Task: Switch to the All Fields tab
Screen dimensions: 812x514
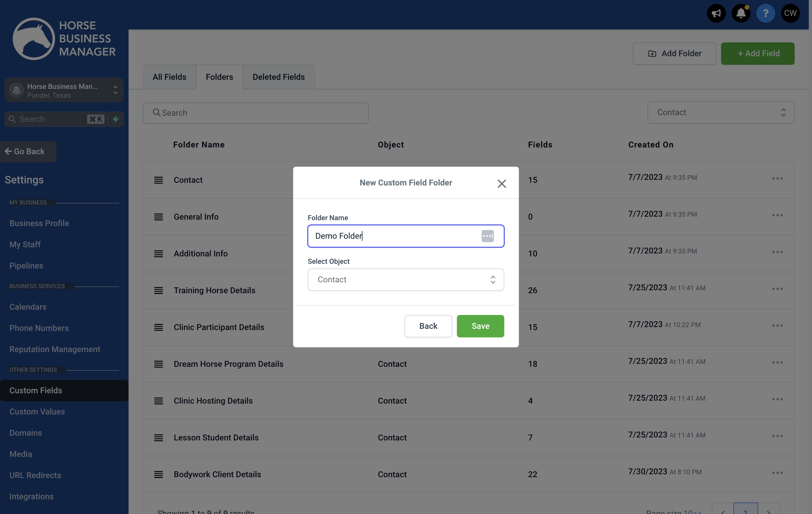Action: click(169, 77)
